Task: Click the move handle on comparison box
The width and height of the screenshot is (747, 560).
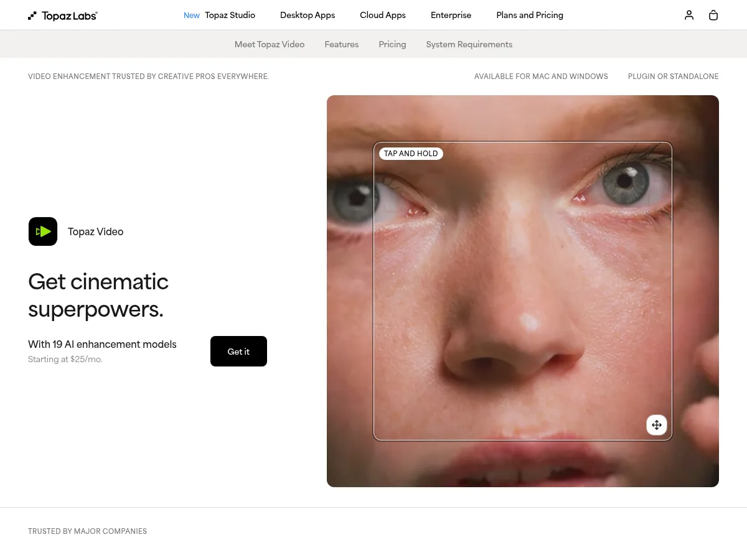Action: point(657,425)
